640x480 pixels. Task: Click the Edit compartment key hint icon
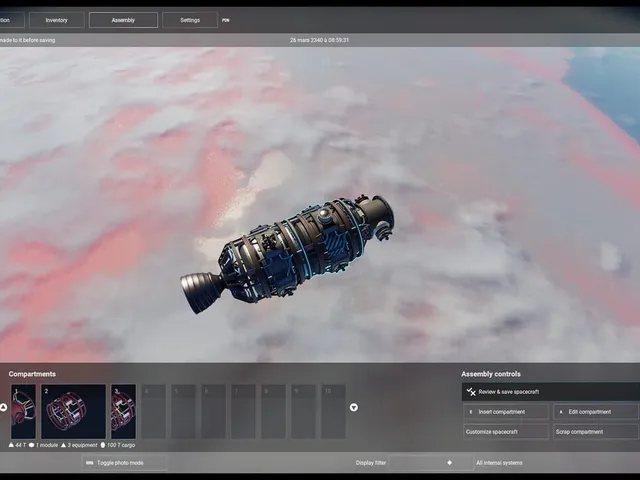tap(561, 412)
